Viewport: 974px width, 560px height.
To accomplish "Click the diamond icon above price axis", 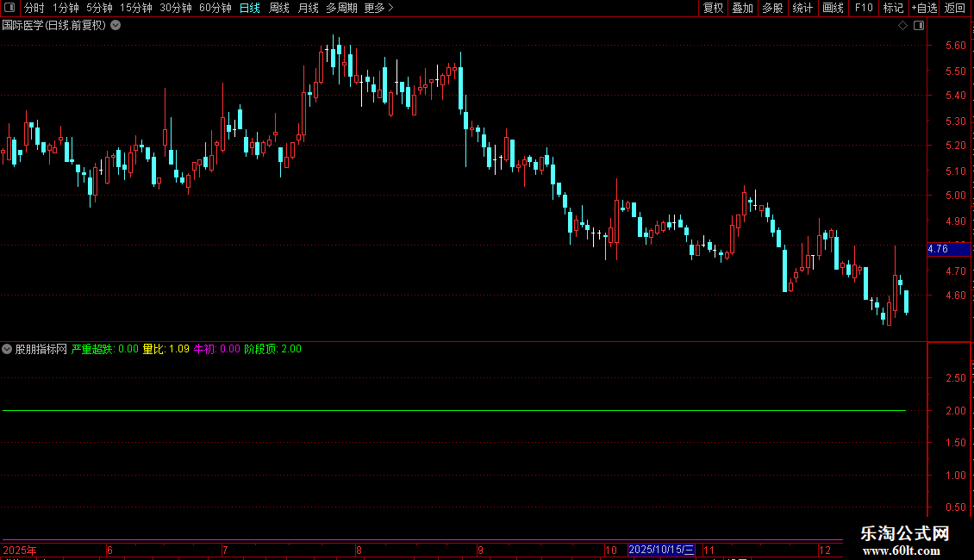I will coord(903,26).
